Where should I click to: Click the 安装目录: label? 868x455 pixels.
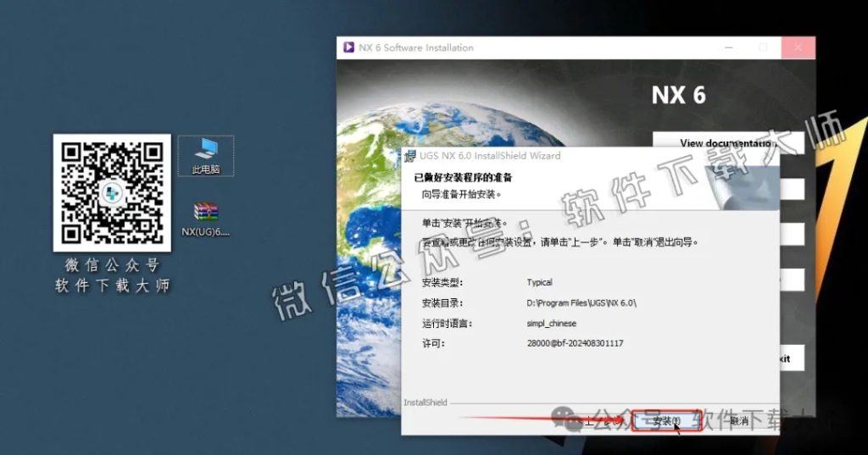tap(442, 302)
